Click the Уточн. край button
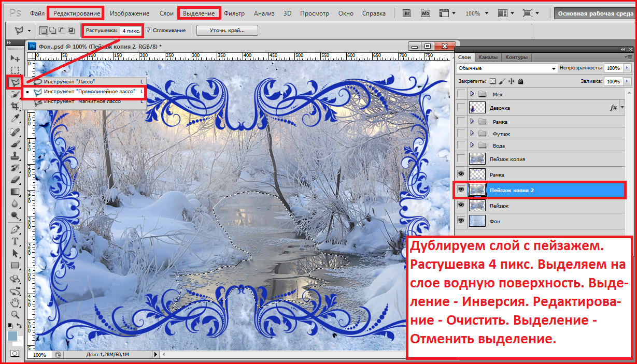The height and width of the screenshot is (364, 637). pos(227,31)
